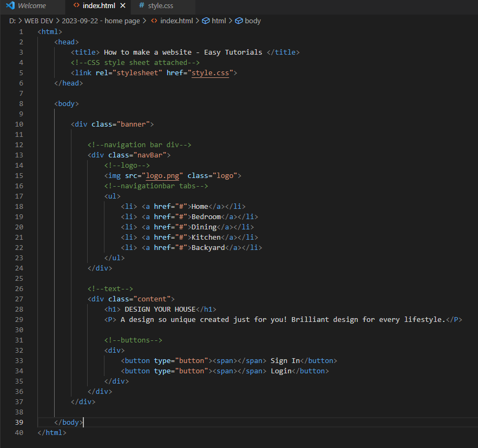Expand the D: drive breadcrumb
Screen dimensions: 478x448
(x=12, y=21)
